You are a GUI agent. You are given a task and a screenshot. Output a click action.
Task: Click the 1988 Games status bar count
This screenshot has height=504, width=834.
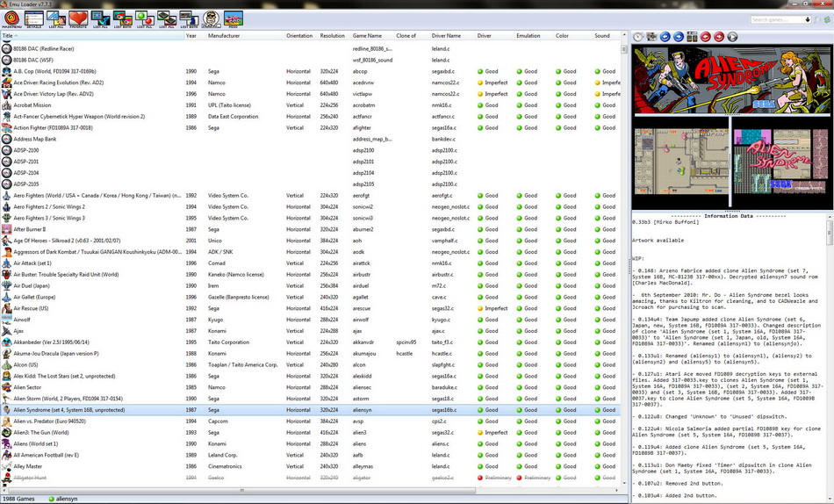pyautogui.click(x=18, y=500)
